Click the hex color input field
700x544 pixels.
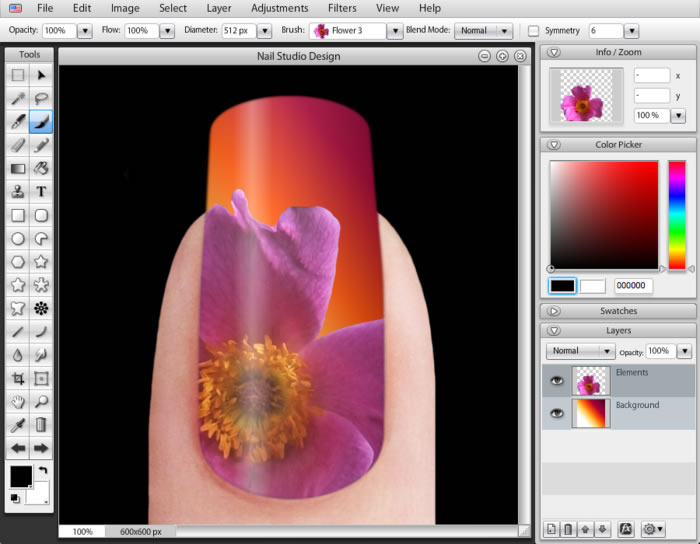[x=633, y=286]
